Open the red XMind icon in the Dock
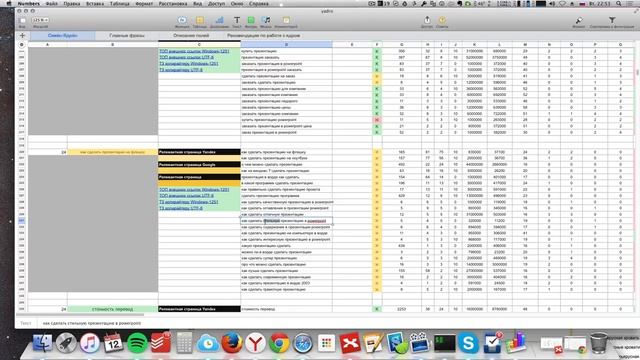Viewport: 640px width, 360px height. coord(350,343)
